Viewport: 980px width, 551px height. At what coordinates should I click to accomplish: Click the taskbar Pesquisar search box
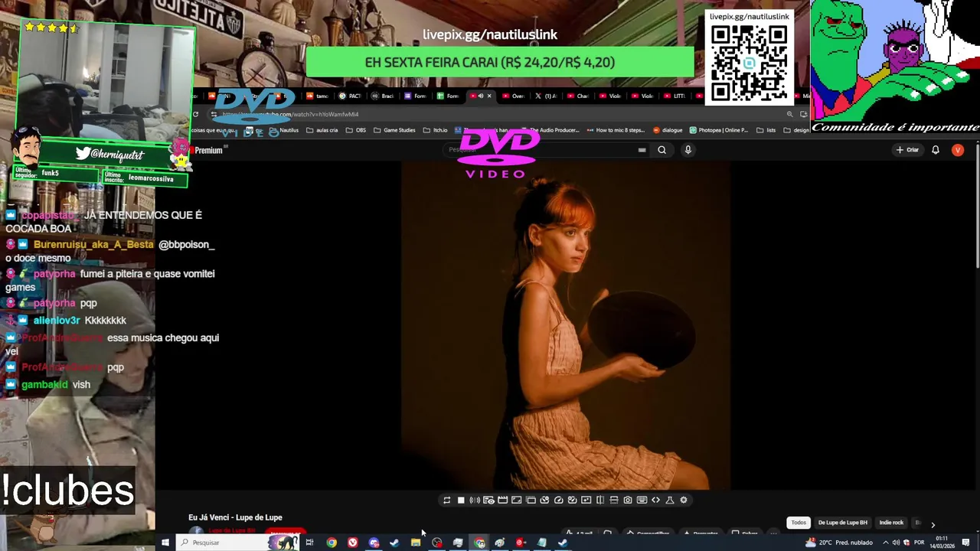pyautogui.click(x=237, y=543)
